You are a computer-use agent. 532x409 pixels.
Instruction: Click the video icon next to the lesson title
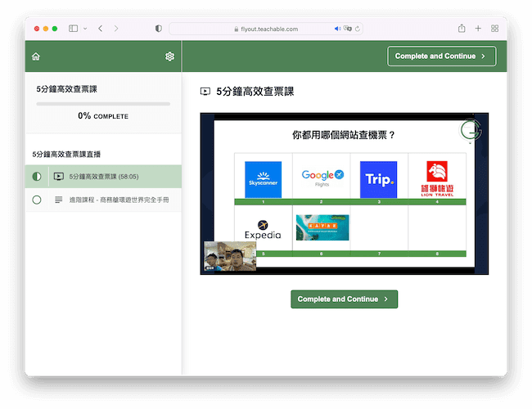(205, 92)
